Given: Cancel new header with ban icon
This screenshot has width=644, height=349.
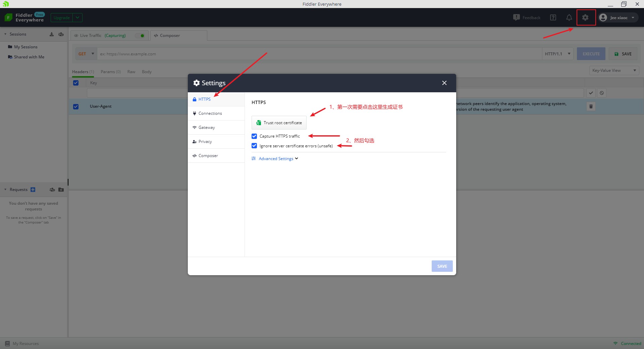Looking at the screenshot, I should tap(602, 93).
